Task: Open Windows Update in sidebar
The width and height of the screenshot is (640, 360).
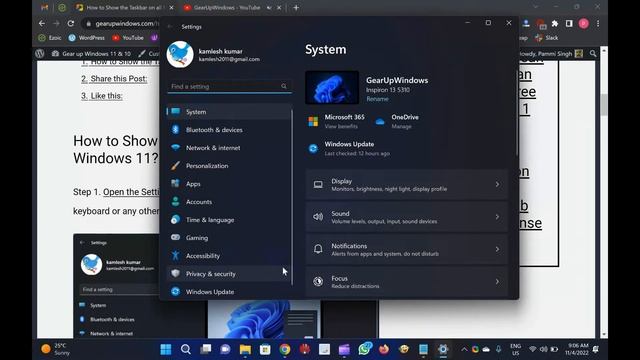Action: (229, 291)
